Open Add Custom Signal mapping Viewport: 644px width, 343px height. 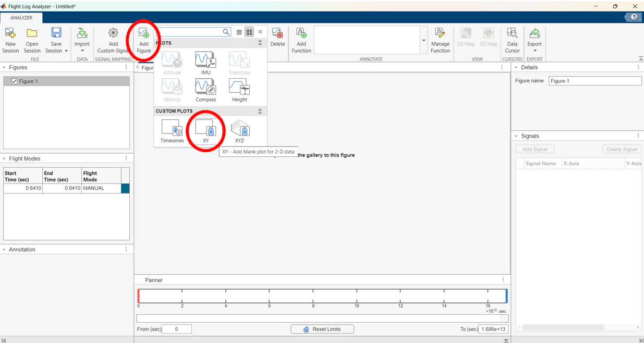(x=113, y=41)
